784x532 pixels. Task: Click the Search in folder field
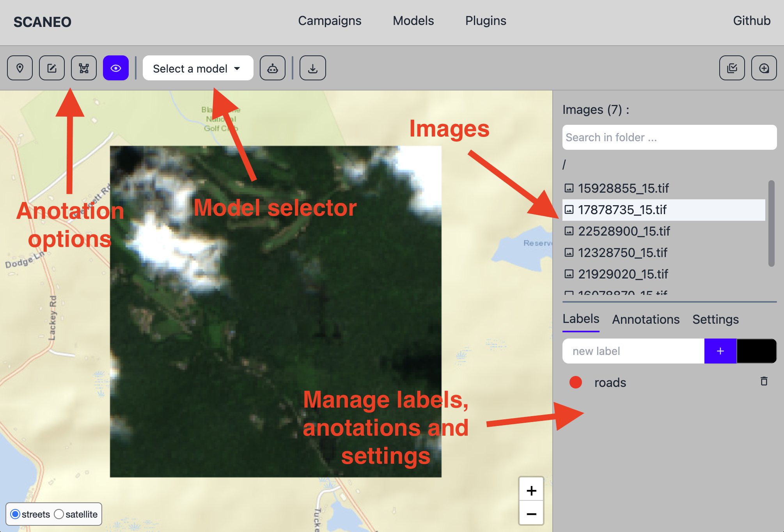(669, 137)
